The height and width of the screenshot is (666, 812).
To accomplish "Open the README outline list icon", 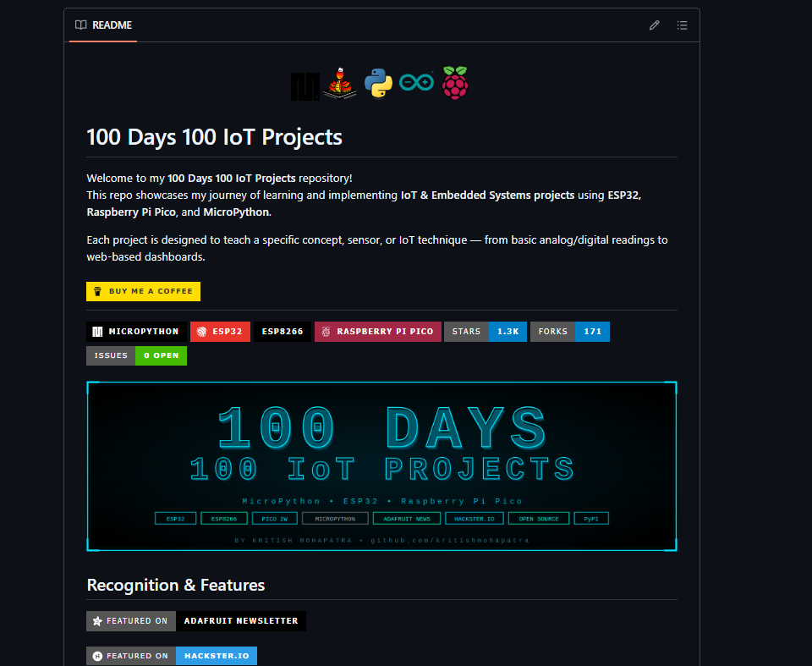I will (682, 25).
